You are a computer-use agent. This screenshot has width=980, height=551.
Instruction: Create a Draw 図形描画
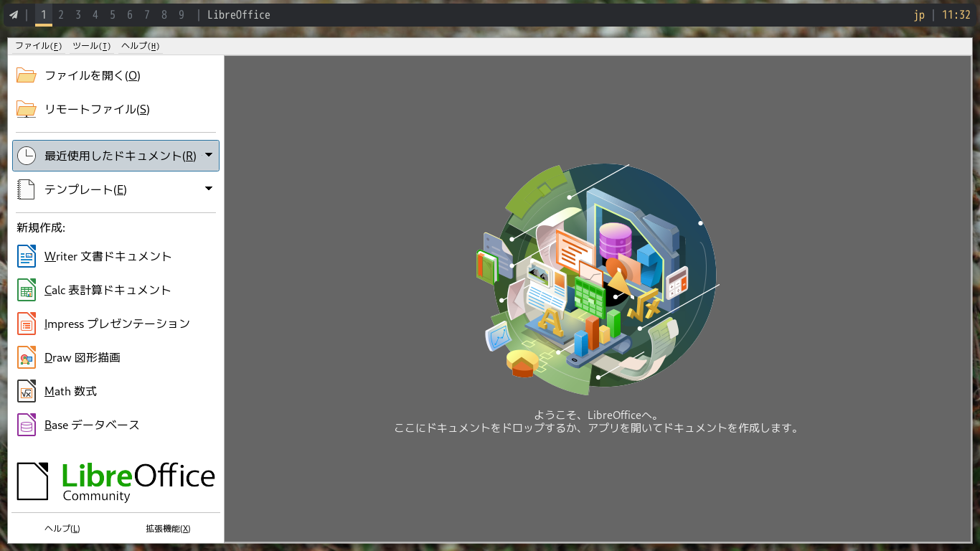click(116, 357)
